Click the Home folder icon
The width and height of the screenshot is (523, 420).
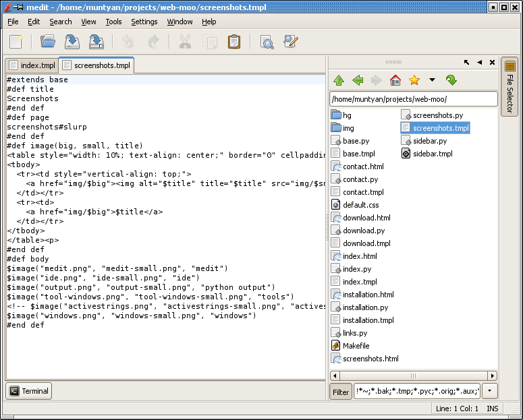point(395,81)
